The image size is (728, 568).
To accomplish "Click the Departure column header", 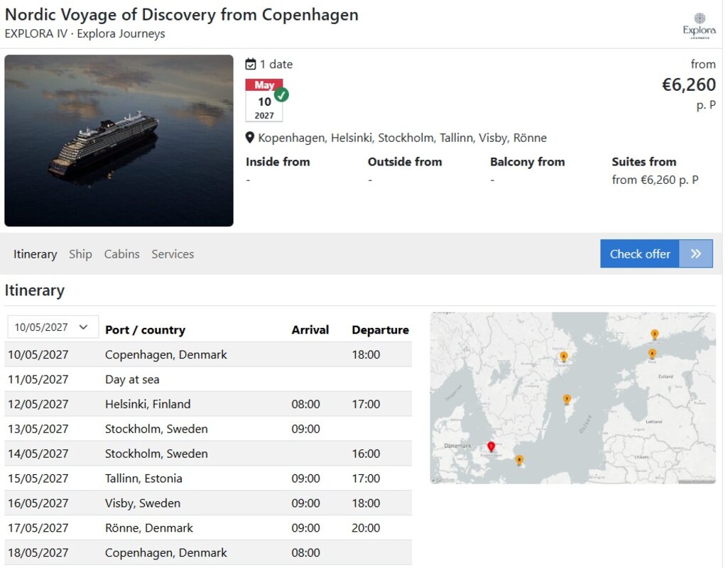I will (x=380, y=330).
